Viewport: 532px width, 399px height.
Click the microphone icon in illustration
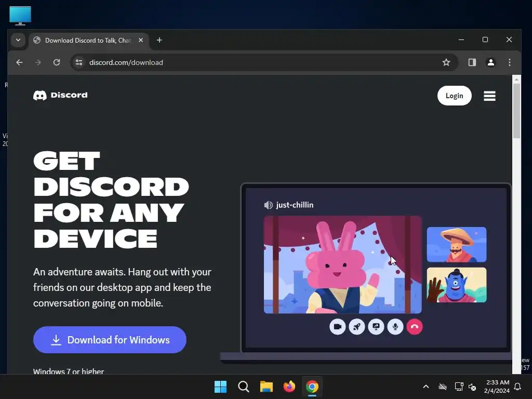point(395,327)
